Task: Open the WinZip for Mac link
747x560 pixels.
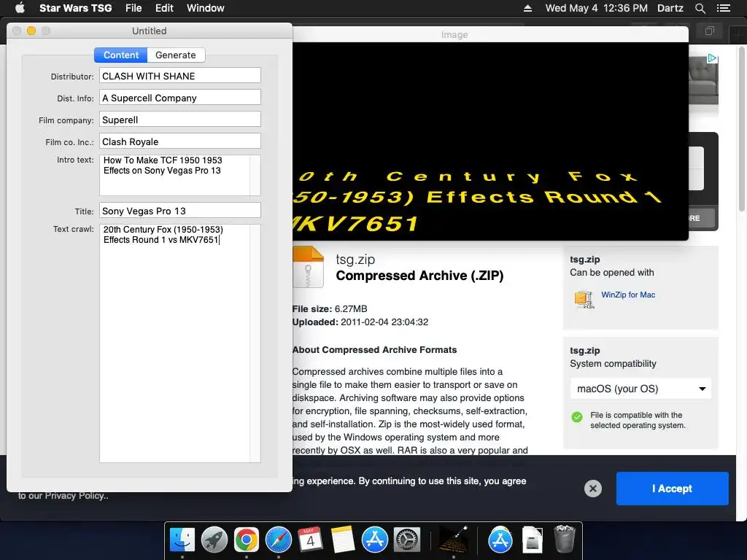Action: (x=628, y=295)
